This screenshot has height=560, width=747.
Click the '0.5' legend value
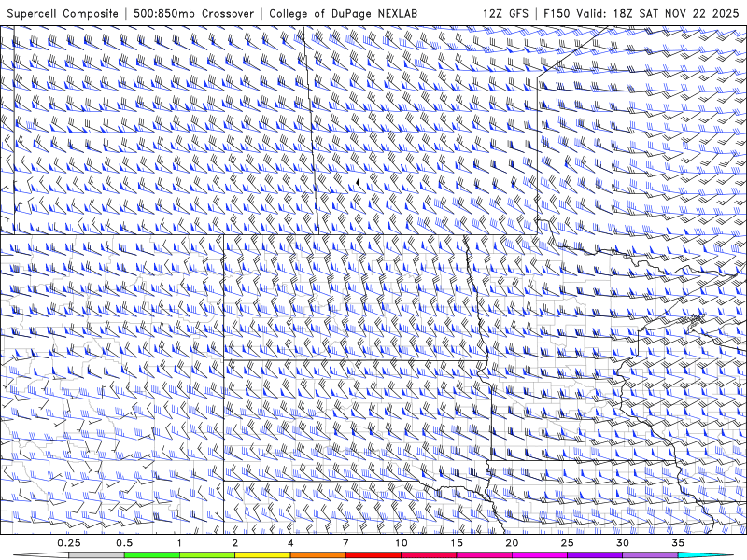[124, 543]
